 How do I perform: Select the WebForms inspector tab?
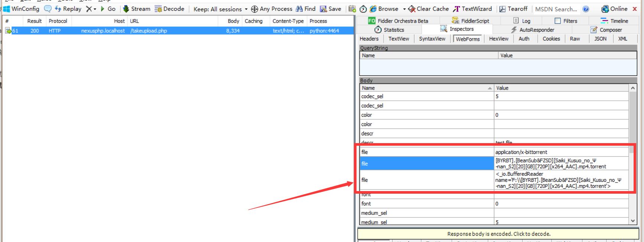[468, 39]
